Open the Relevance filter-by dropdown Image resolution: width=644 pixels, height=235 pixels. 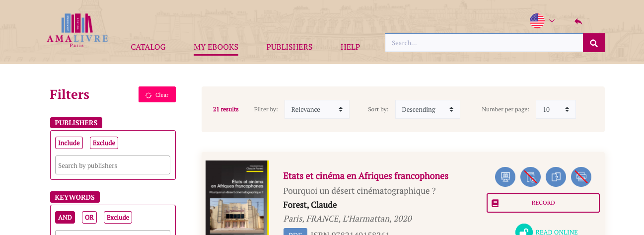point(317,109)
